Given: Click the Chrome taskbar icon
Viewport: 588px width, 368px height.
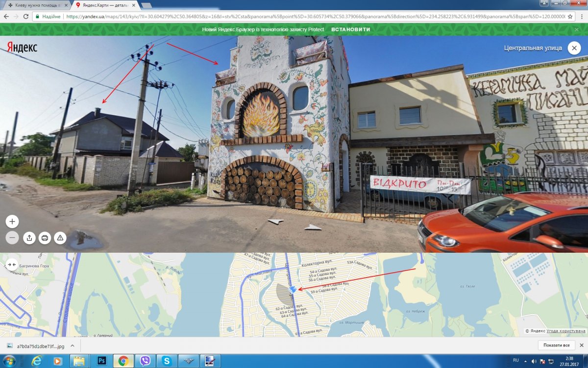Looking at the screenshot, I should click(x=123, y=361).
